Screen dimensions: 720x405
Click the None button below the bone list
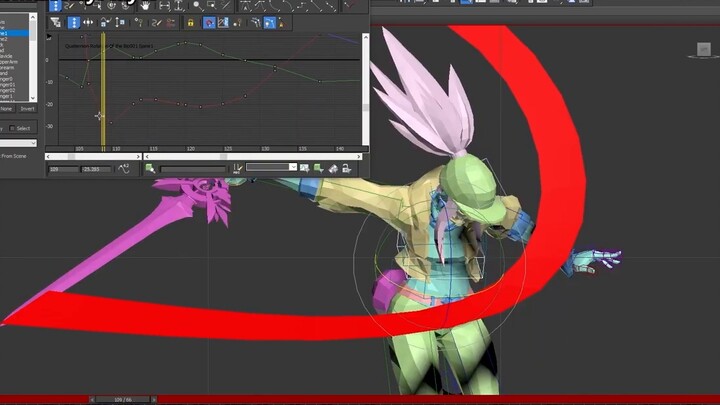coord(6,109)
